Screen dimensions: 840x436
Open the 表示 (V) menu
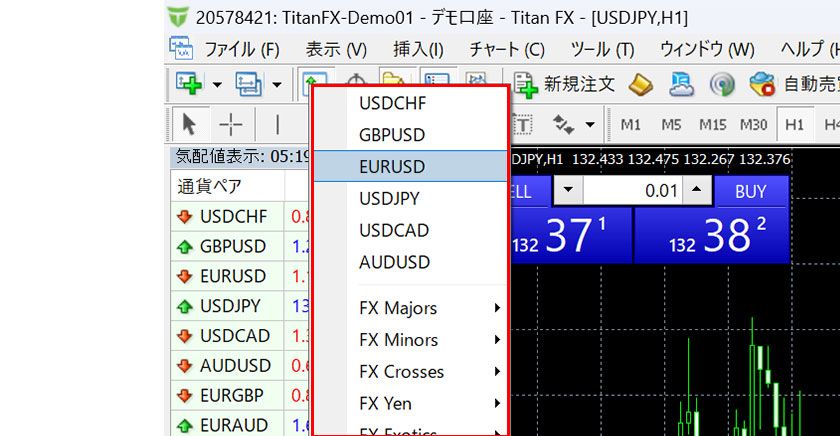336,50
